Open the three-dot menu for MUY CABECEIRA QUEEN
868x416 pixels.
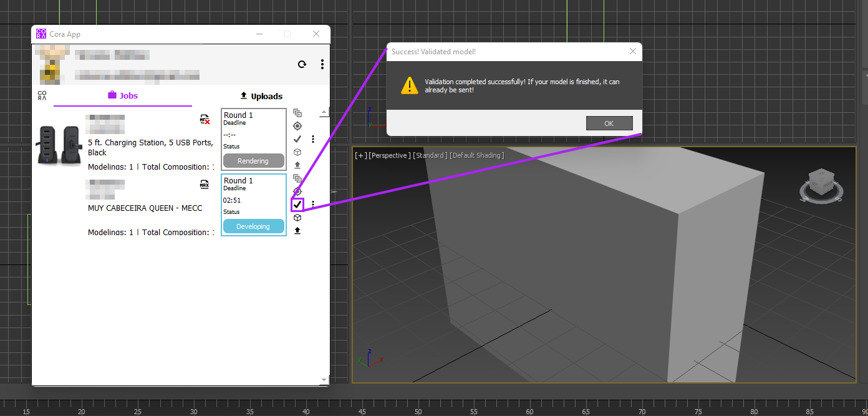click(x=313, y=205)
